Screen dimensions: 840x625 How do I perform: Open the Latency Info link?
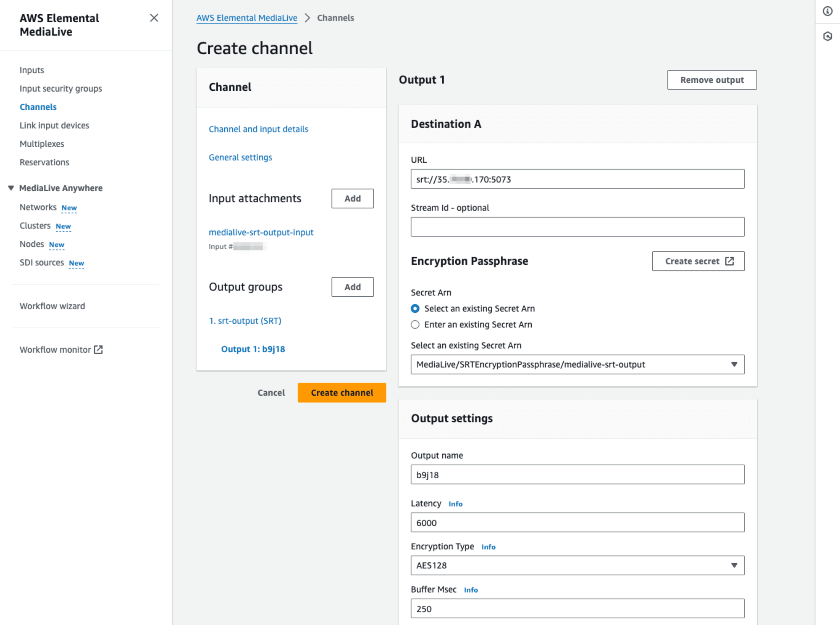[x=456, y=504]
